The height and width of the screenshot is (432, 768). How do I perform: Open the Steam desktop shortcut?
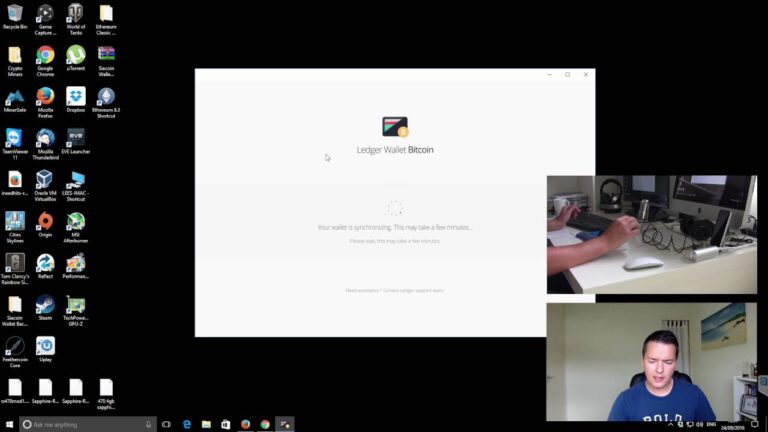pos(45,305)
